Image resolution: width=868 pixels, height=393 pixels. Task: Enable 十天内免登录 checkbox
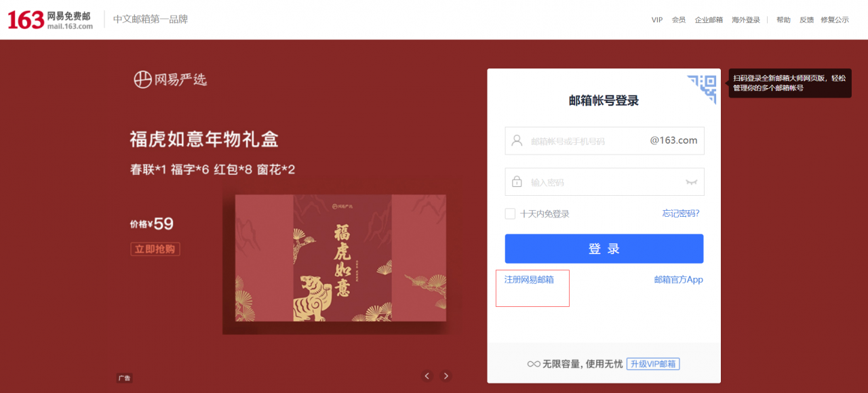(510, 213)
